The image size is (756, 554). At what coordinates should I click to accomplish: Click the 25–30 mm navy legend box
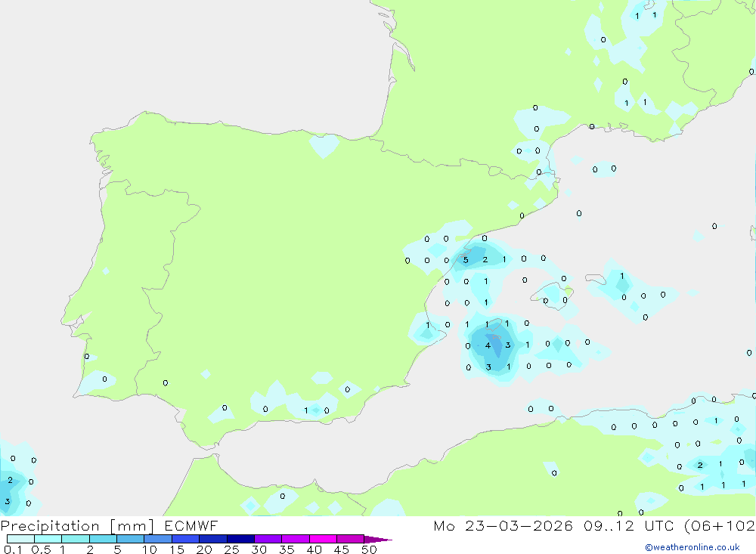pos(240,539)
